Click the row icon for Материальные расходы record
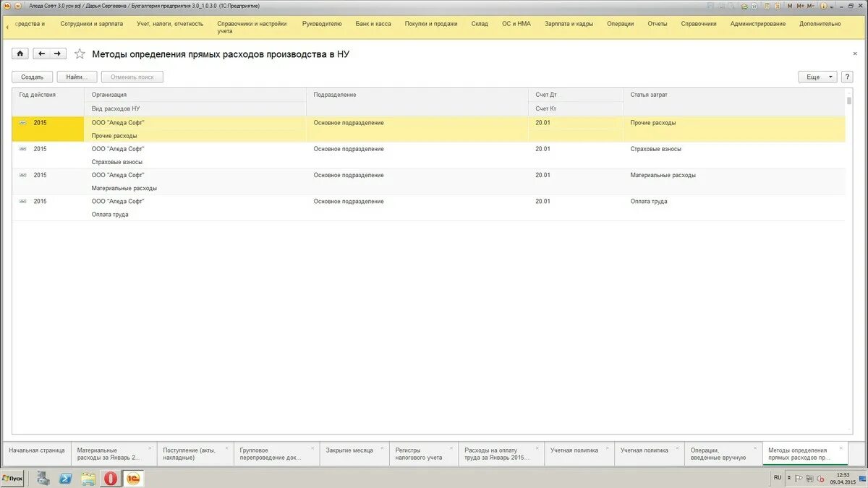Screen dimensions: 868x488 [x=22, y=175]
